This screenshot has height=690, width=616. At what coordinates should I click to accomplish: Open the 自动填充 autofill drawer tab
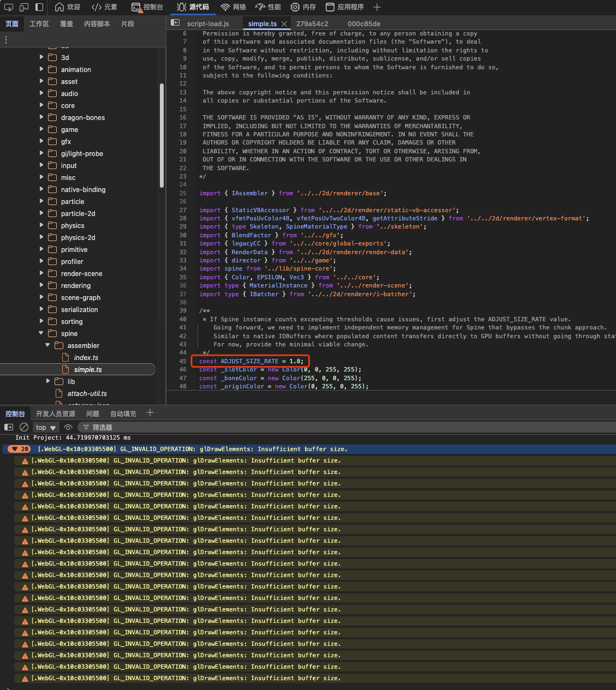coord(123,413)
